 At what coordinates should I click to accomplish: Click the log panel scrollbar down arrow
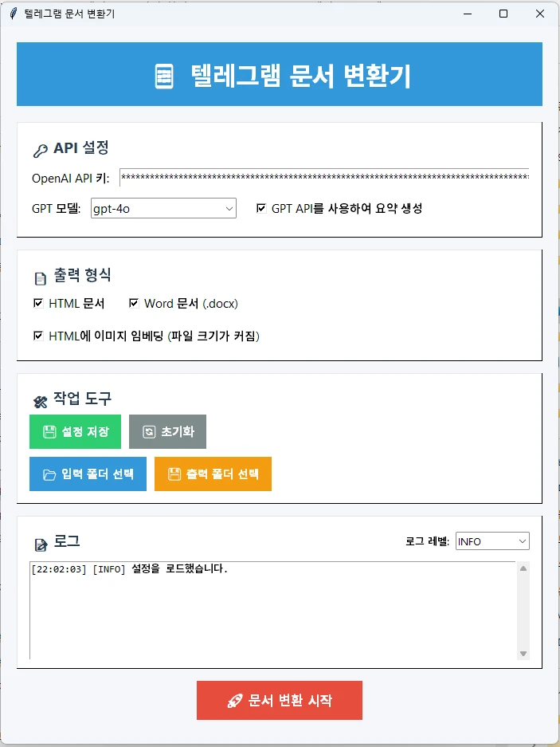click(523, 653)
